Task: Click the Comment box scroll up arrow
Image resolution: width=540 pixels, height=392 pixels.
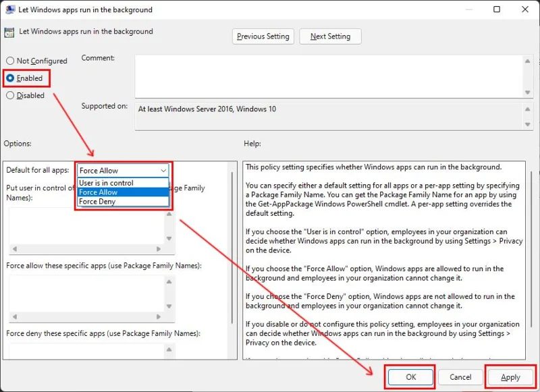Action: tap(528, 61)
